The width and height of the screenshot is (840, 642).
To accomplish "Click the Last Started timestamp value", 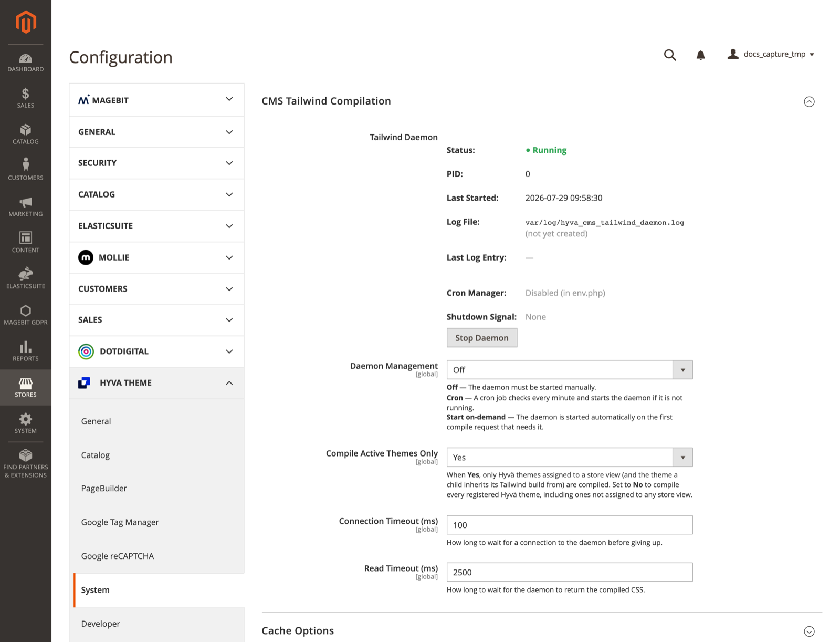I will [564, 198].
